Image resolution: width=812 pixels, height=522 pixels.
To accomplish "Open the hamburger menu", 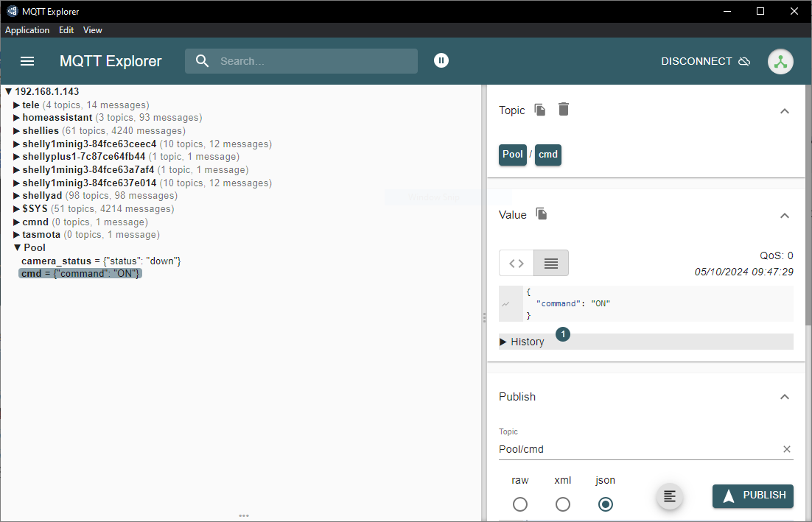I will tap(27, 61).
